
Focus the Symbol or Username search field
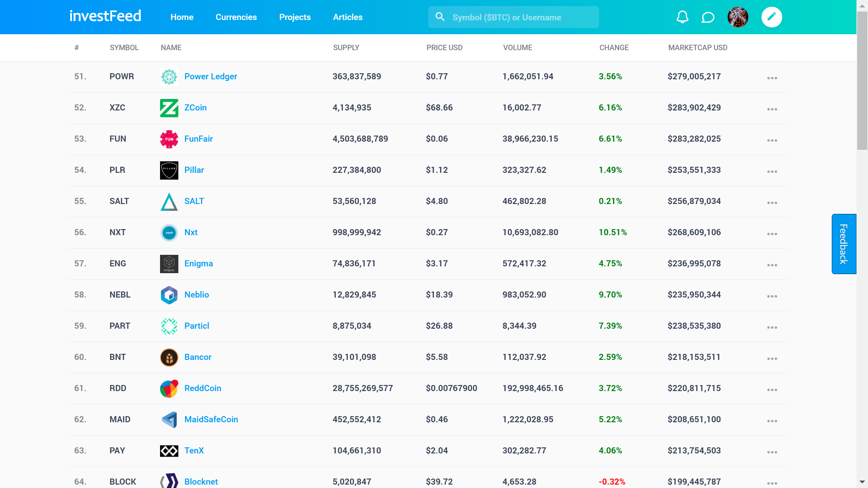coord(513,17)
